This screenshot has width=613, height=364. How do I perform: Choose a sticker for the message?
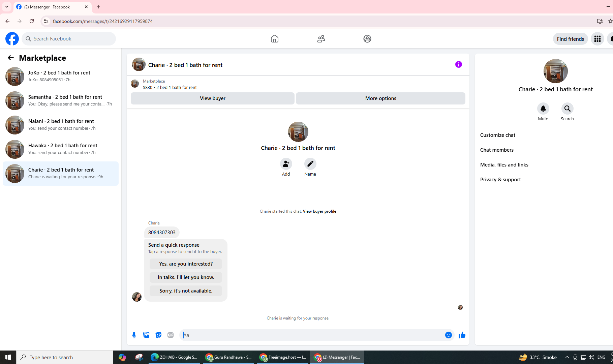click(x=158, y=335)
